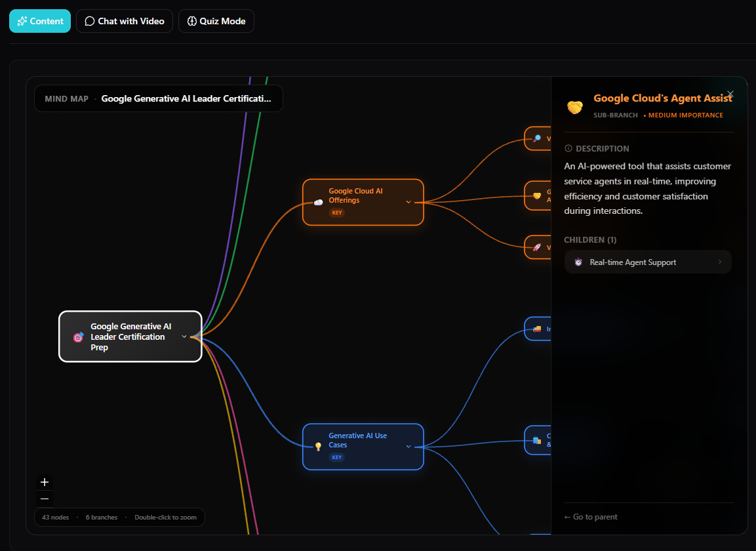The width and height of the screenshot is (756, 551).
Task: Select the shopping bag sub-branch node
Action: point(538,440)
